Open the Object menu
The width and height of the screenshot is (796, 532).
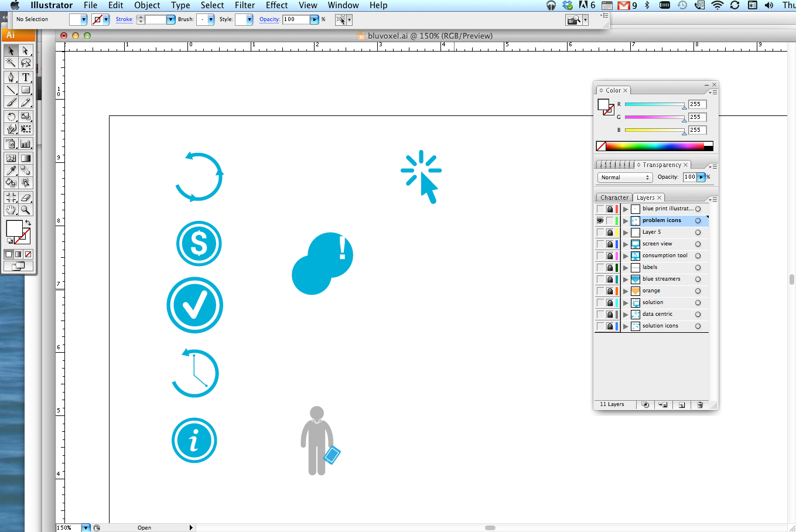tap(147, 5)
